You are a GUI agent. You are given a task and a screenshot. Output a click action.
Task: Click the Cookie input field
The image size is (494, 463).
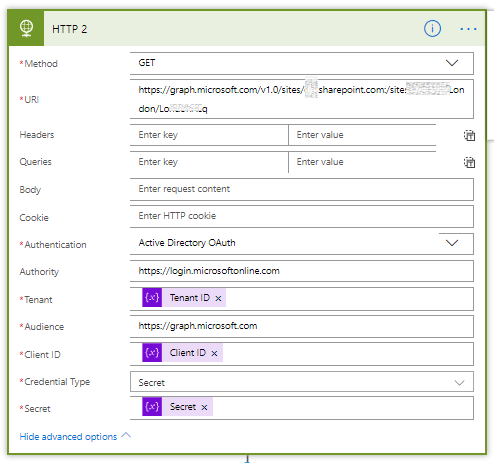coord(301,217)
